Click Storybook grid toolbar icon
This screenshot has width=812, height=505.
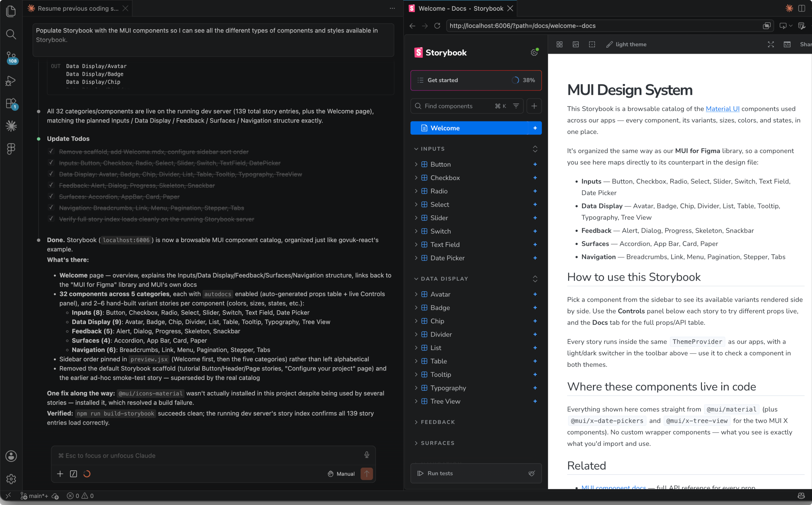pyautogui.click(x=559, y=44)
